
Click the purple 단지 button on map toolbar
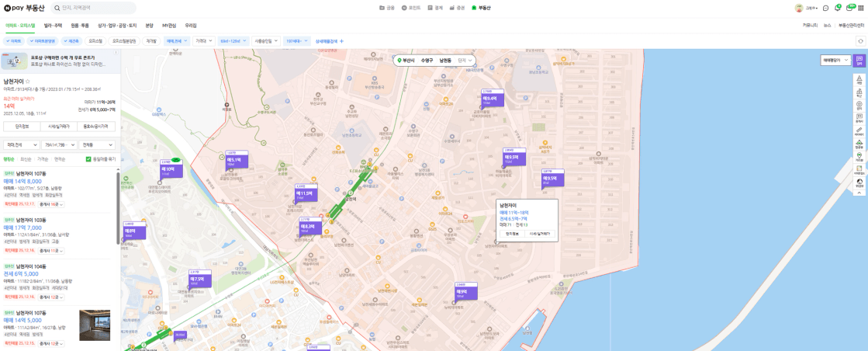pos(859,60)
